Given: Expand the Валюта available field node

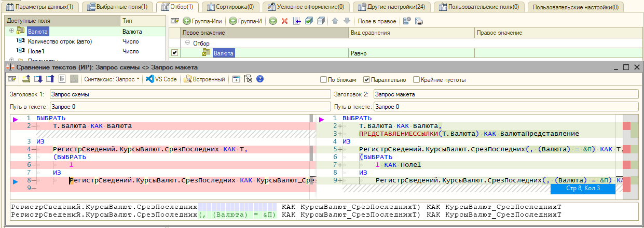Looking at the screenshot, I should pyautogui.click(x=11, y=31).
